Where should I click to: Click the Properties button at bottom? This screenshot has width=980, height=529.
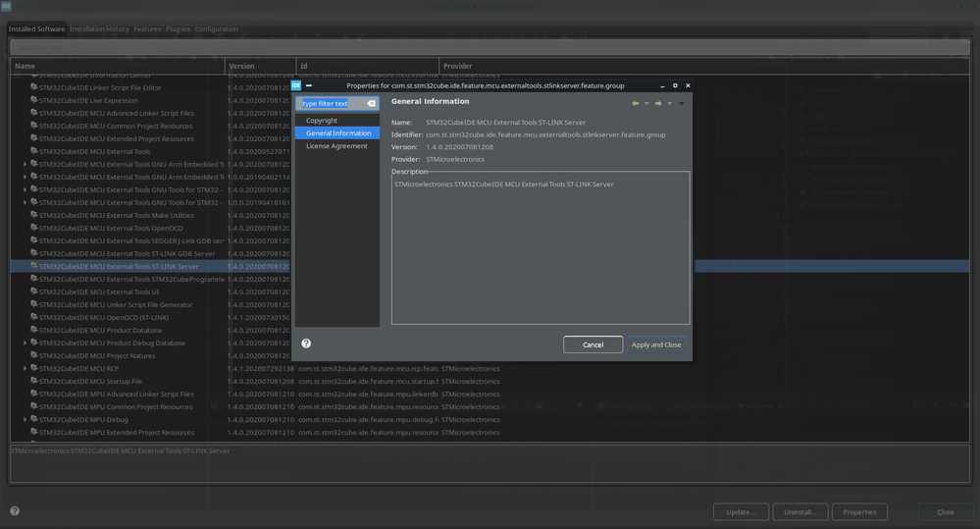coord(859,512)
